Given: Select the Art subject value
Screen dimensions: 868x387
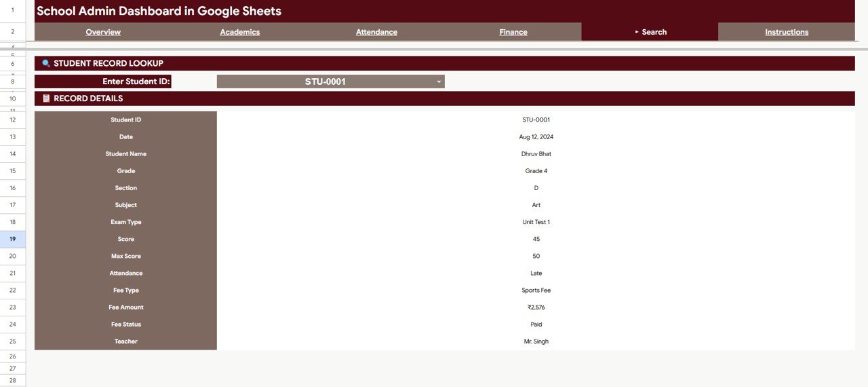Looking at the screenshot, I should 536,204.
